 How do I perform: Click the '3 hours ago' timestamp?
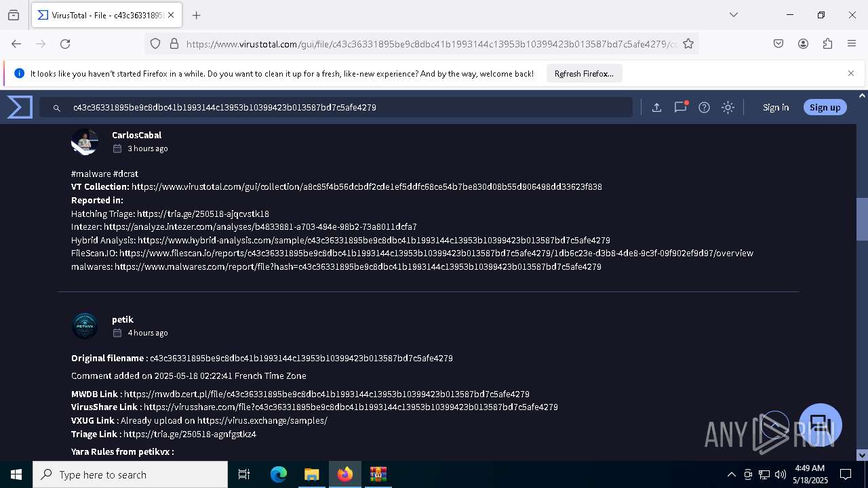tap(147, 148)
